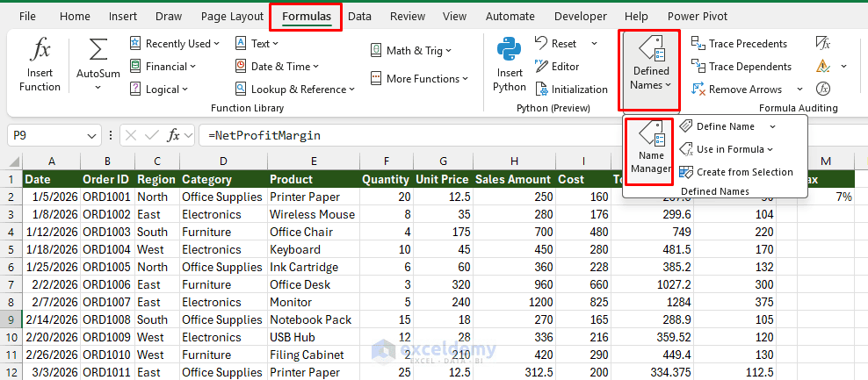Click cell containing Wireless Mouse
868x380 pixels.
coord(314,214)
